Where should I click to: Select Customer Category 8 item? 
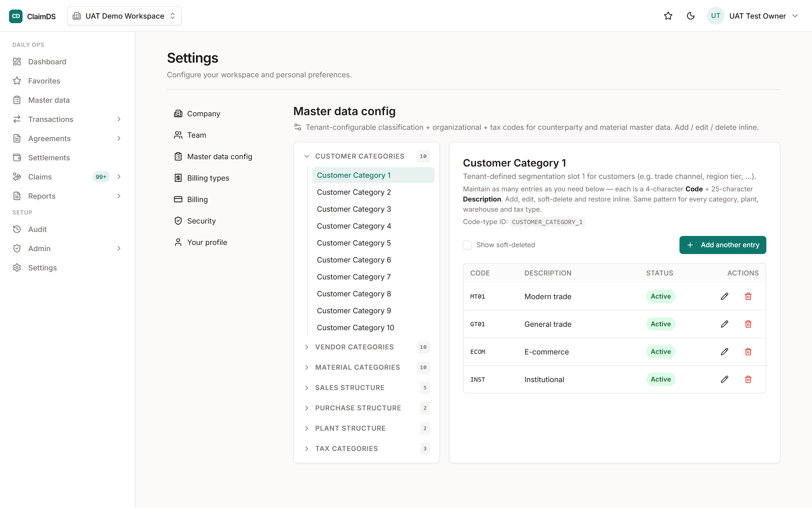pyautogui.click(x=373, y=294)
